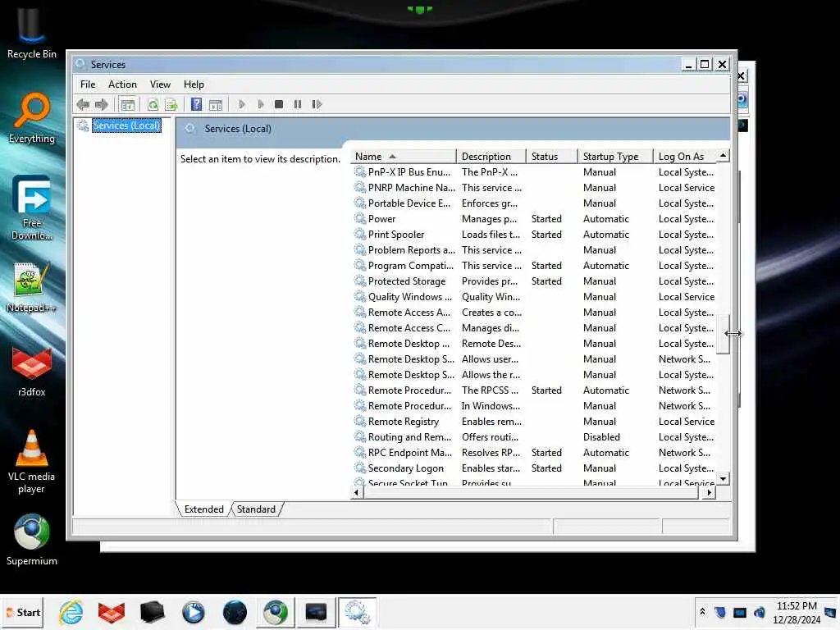This screenshot has width=840, height=630.
Task: Sort by Startup Type column header
Action: tap(615, 157)
